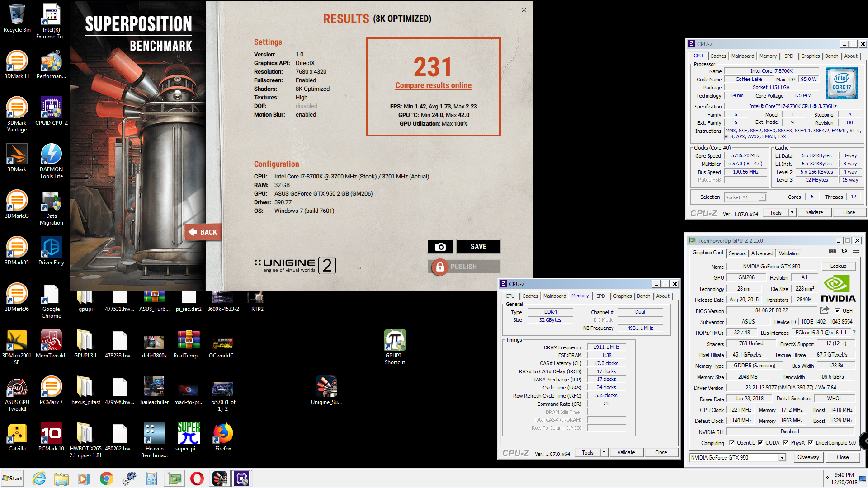Toggle the UEFI checkbox in GPU-Z
The height and width of the screenshot is (488, 868).
point(837,310)
